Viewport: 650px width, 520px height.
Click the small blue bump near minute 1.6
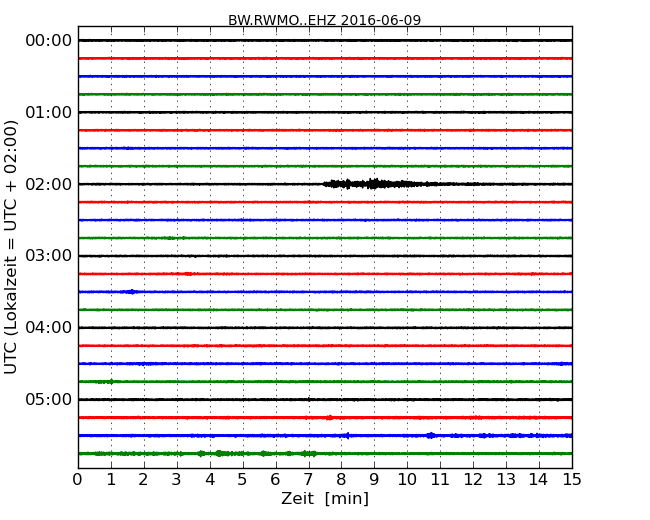point(132,292)
